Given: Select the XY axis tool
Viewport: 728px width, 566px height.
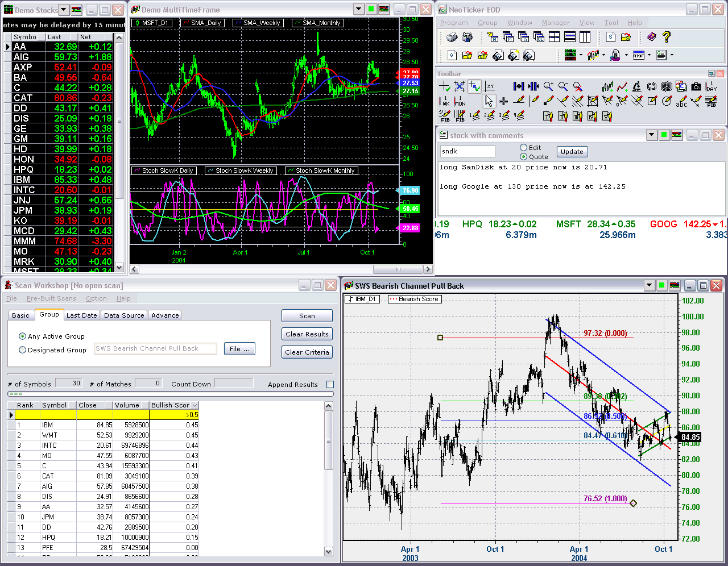Looking at the screenshot, I should point(490,86).
